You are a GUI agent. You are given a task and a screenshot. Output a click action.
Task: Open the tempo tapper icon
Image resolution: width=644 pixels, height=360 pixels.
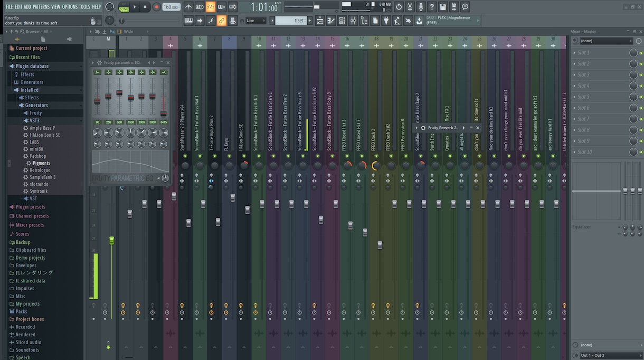point(397,21)
